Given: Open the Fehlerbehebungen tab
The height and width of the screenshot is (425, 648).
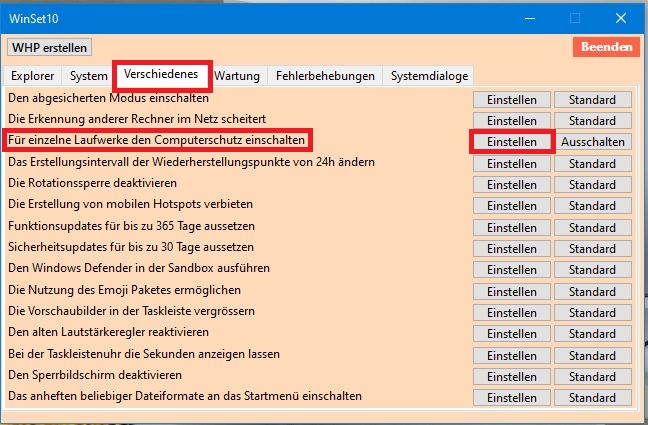Looking at the screenshot, I should pyautogui.click(x=325, y=76).
